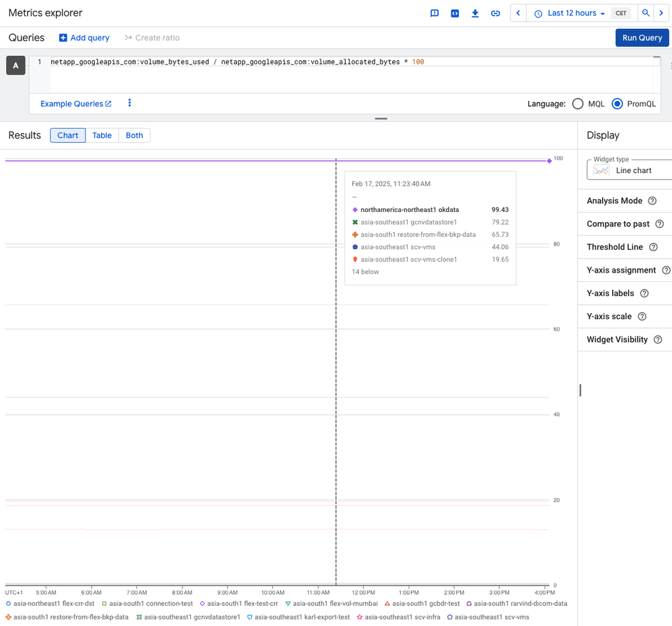Image resolution: width=672 pixels, height=626 pixels.
Task: Click the Run Query button
Action: [x=642, y=38]
